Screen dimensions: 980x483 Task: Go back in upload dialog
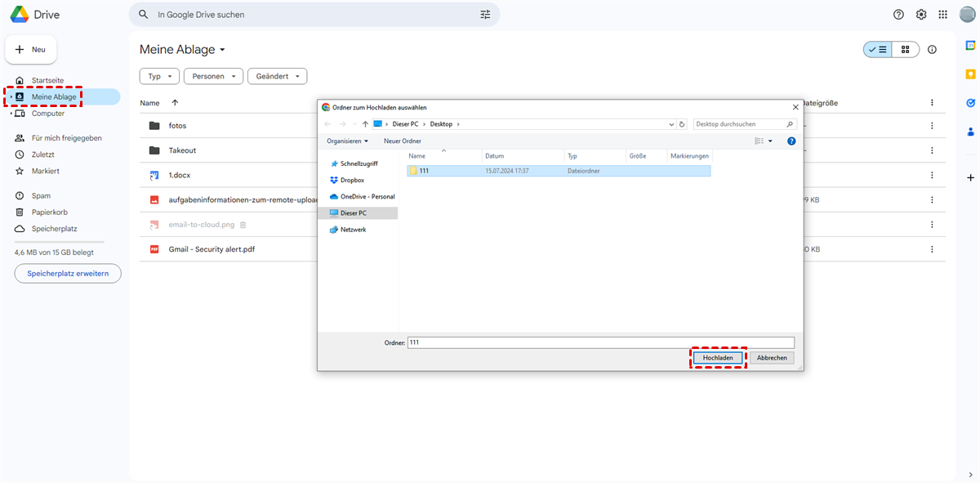327,124
